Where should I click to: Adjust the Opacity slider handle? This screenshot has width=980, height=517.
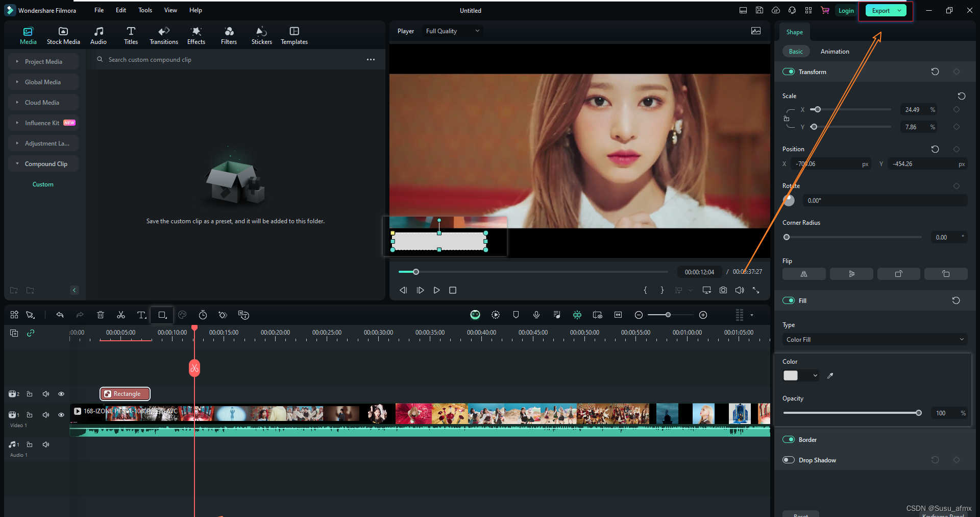919,413
